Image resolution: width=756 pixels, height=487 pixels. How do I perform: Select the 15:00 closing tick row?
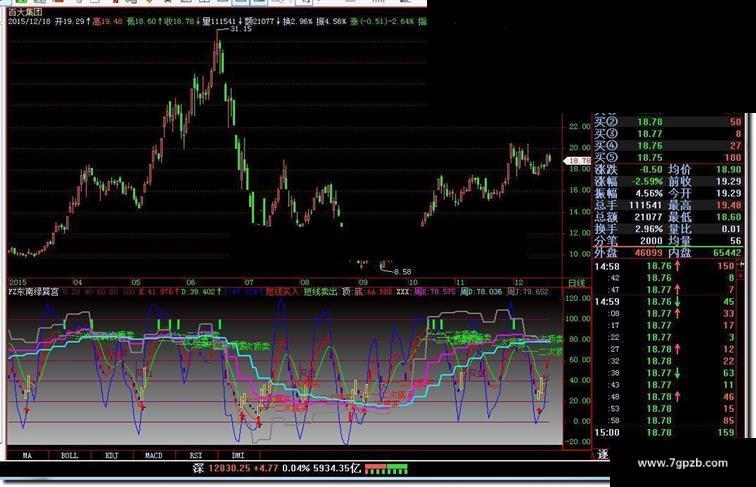[665, 433]
